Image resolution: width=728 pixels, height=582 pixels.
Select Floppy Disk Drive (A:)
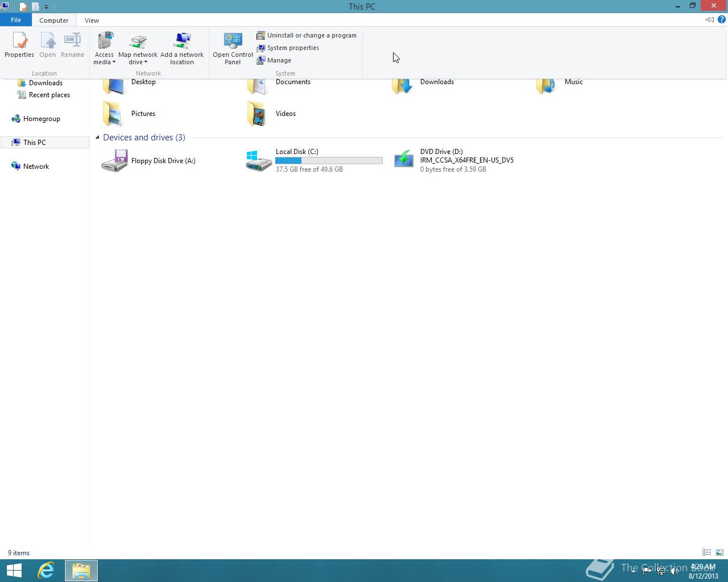pyautogui.click(x=149, y=161)
